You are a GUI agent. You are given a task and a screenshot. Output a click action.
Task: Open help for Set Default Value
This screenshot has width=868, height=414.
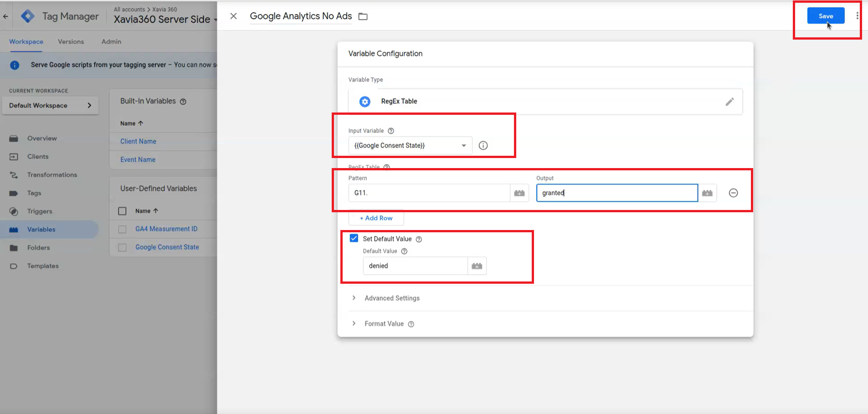tap(419, 239)
